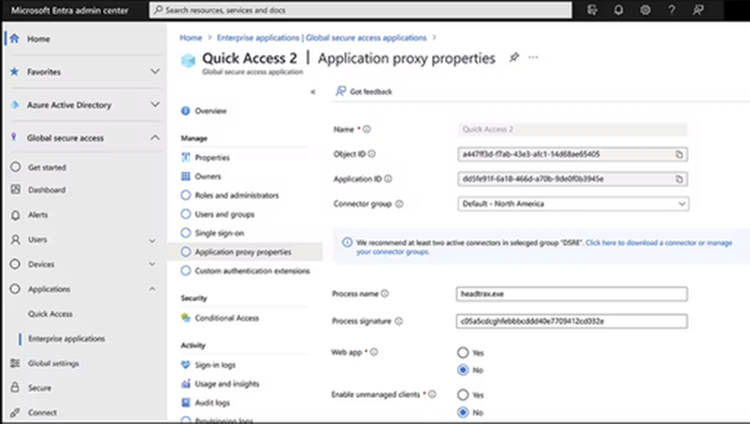Click the Home breadcrumb link
The height and width of the screenshot is (424, 750).
[x=191, y=38]
